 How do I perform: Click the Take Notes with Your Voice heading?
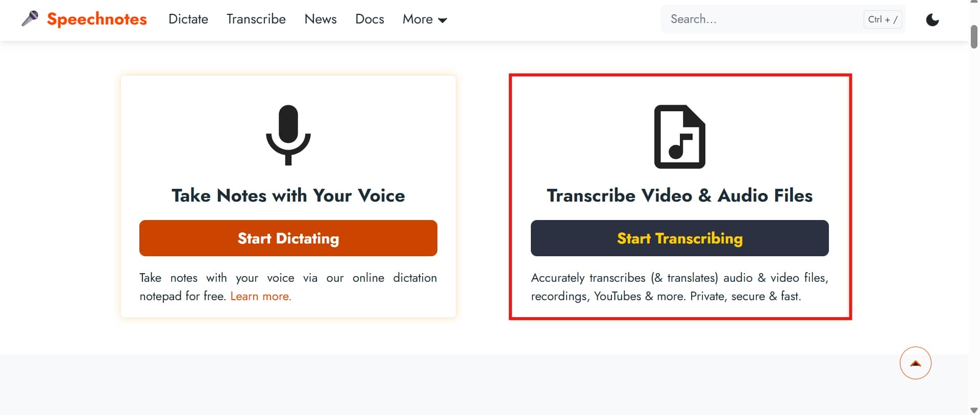tap(288, 196)
